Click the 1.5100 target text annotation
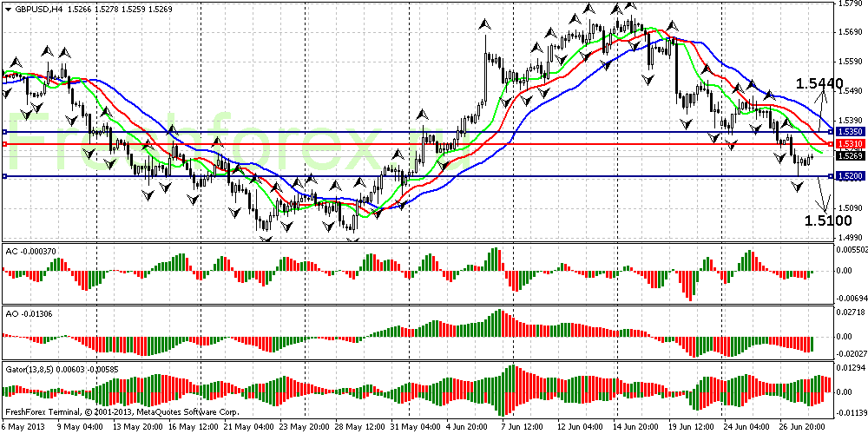Viewport: 868px width, 434px height. [822, 220]
